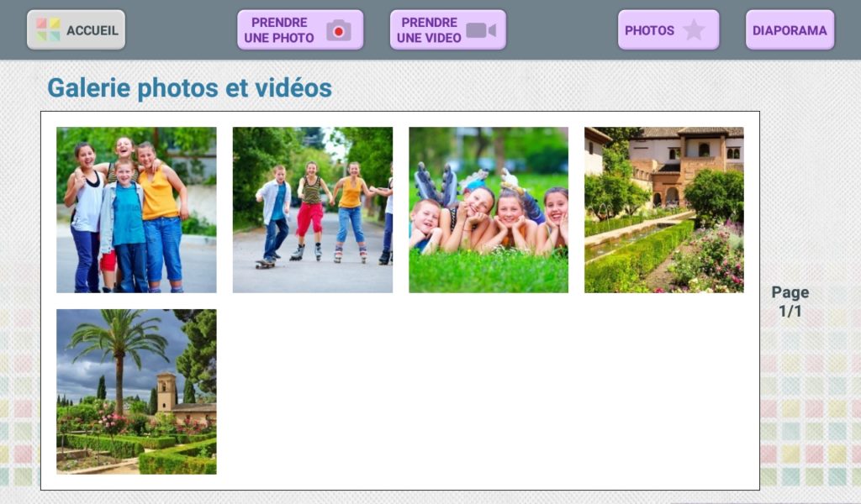Viewport: 861px width, 504px height.
Task: Open the Photos favorites button
Action: (x=668, y=30)
